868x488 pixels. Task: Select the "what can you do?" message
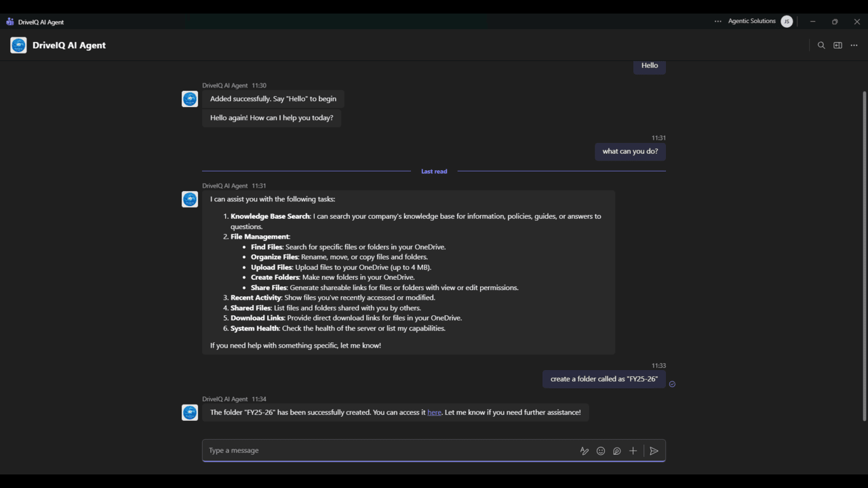(630, 151)
